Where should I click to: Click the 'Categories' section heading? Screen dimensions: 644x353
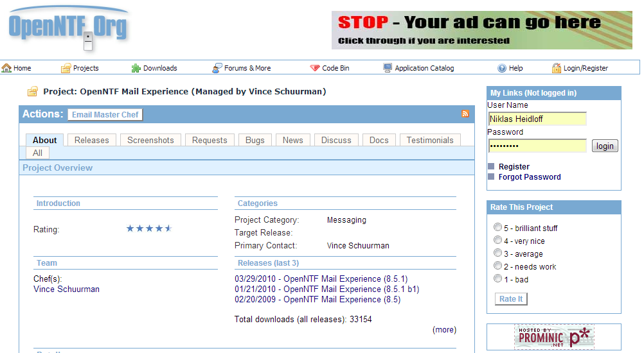point(258,203)
